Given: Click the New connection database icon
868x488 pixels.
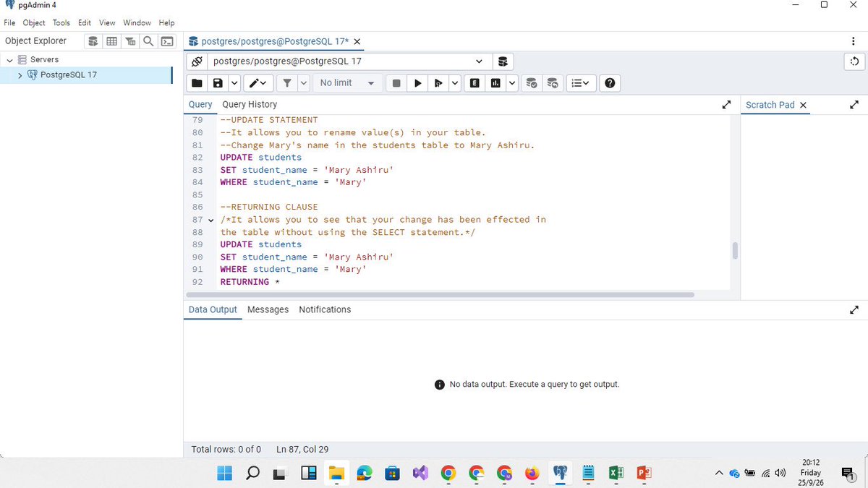Looking at the screenshot, I should pos(503,61).
